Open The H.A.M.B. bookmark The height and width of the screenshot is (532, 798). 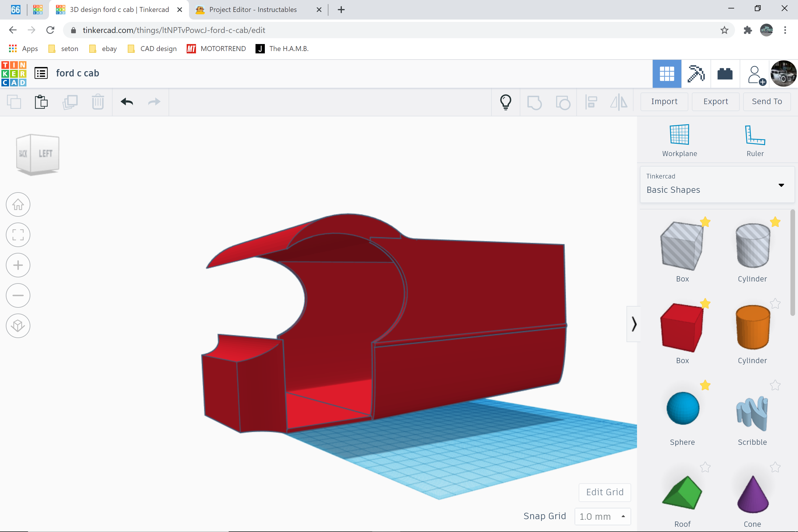tap(282, 48)
